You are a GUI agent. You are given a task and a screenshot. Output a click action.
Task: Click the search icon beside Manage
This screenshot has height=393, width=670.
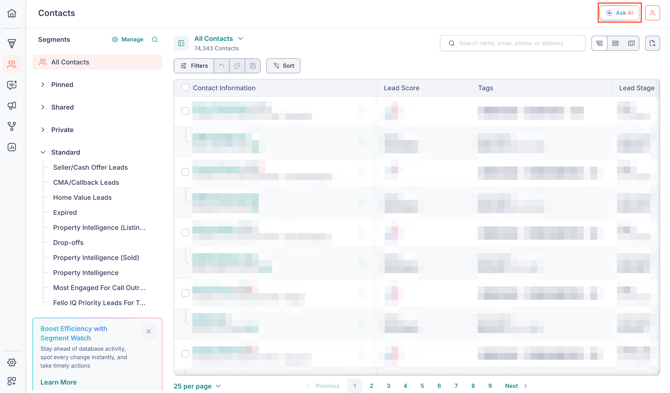pyautogui.click(x=155, y=39)
